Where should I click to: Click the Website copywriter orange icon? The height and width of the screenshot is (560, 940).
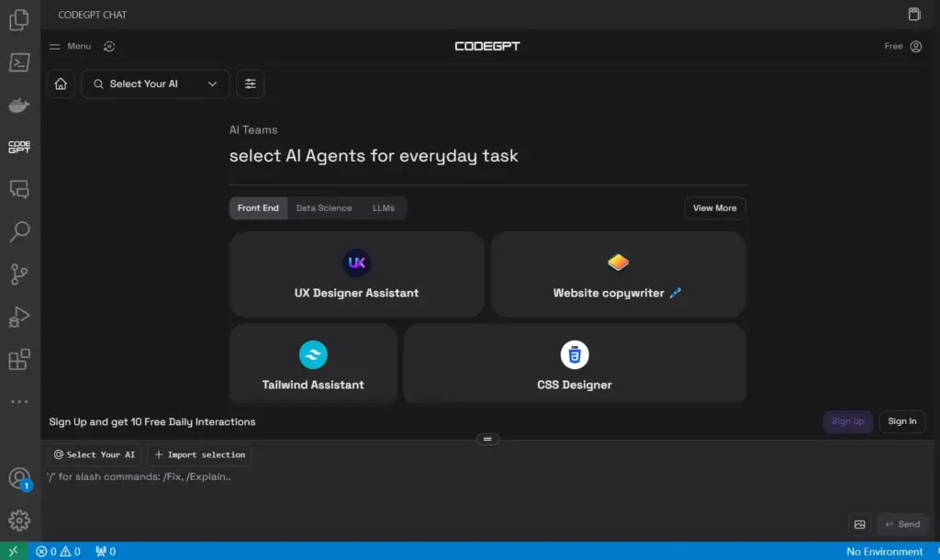pyautogui.click(x=618, y=263)
